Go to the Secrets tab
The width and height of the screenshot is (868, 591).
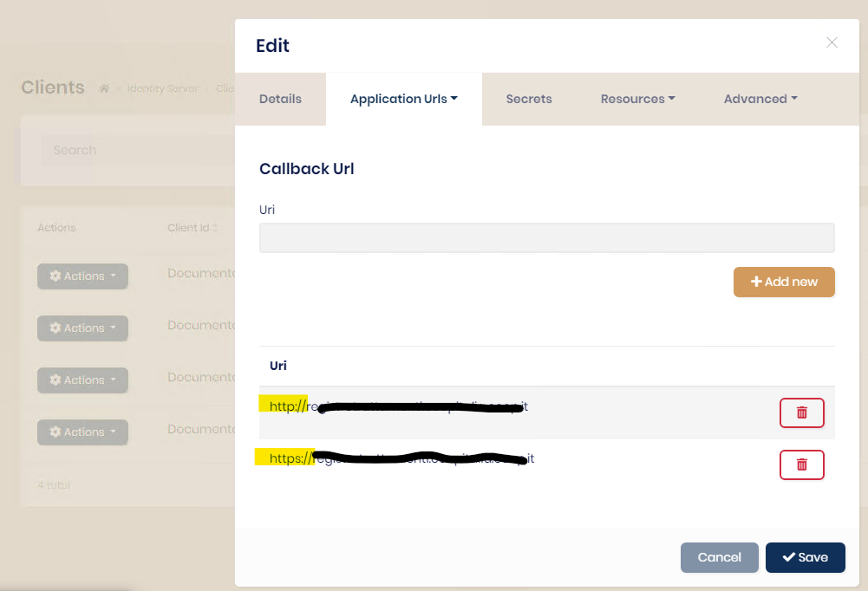(x=529, y=99)
